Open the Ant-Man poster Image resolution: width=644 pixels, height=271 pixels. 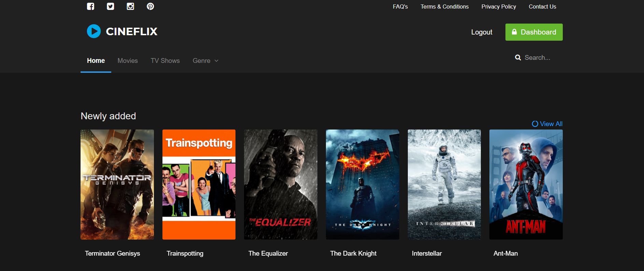tap(526, 185)
